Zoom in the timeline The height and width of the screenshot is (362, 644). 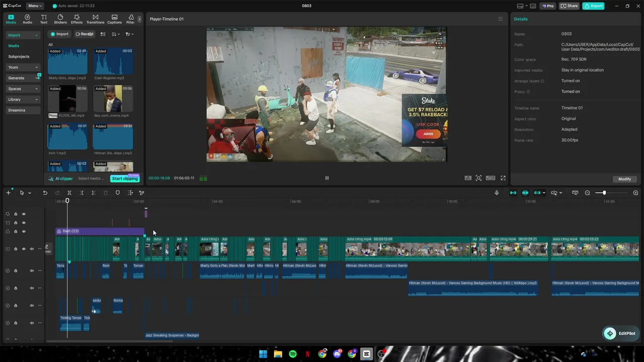click(x=635, y=193)
